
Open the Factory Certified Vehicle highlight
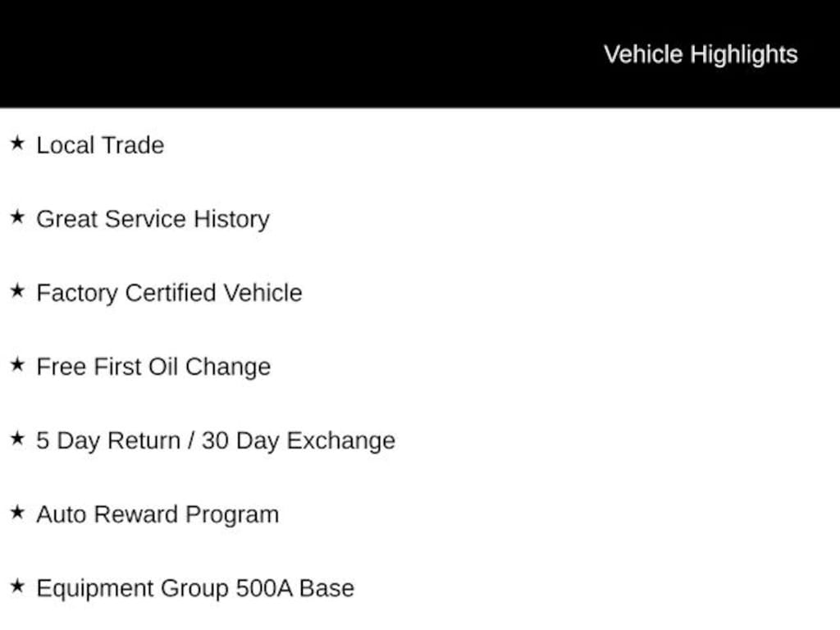pyautogui.click(x=169, y=294)
